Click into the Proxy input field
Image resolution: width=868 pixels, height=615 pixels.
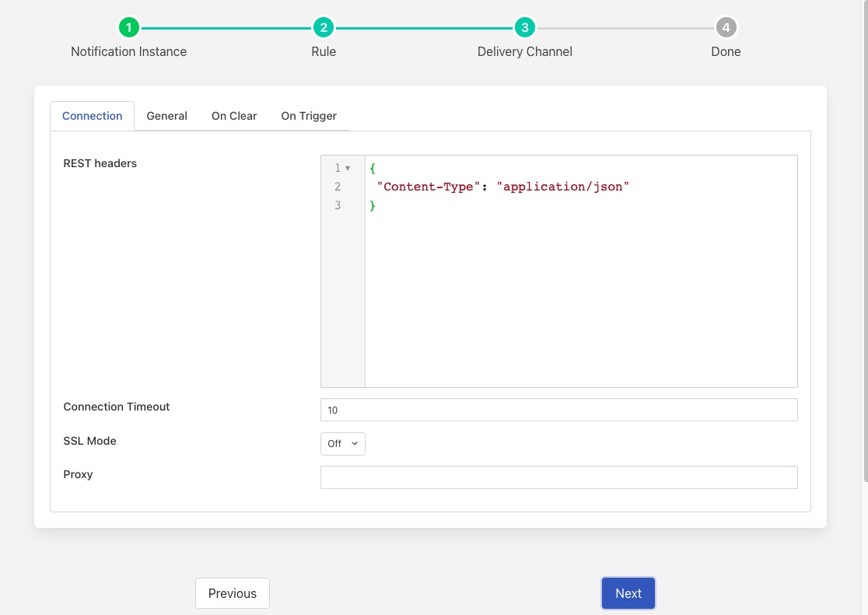(x=558, y=477)
